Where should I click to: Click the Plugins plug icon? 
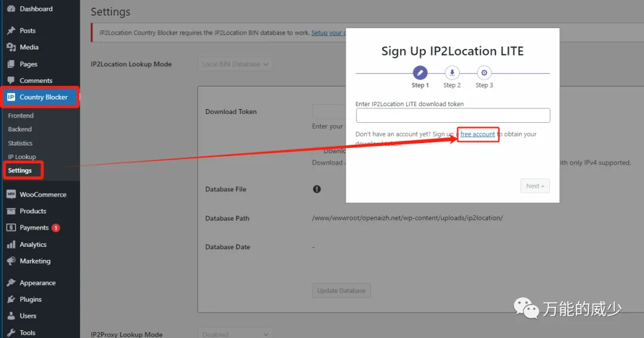tap(11, 299)
